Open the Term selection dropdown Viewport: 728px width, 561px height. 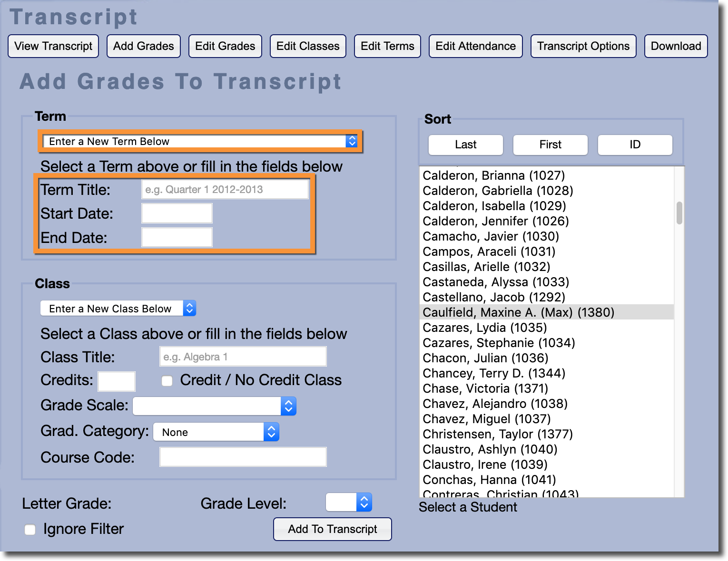point(200,141)
